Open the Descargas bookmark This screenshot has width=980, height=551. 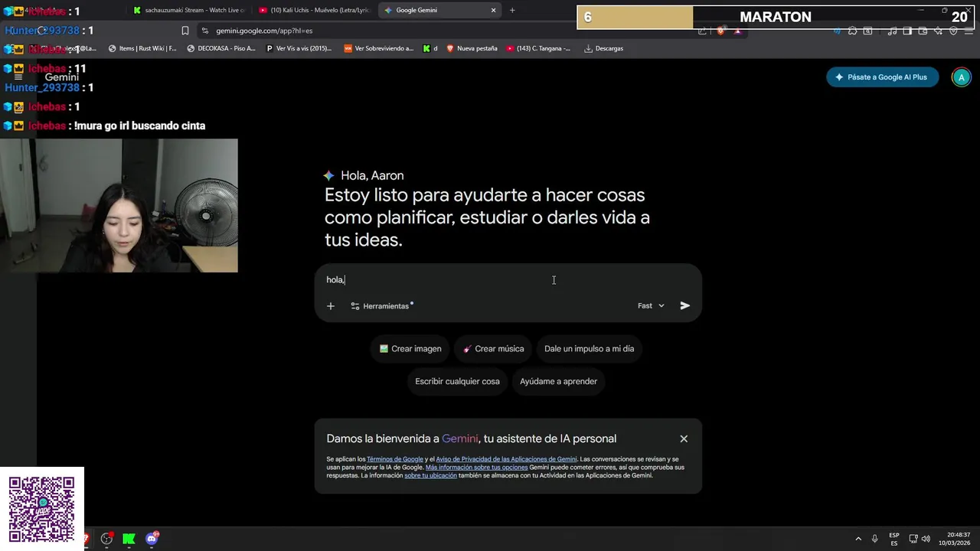(x=603, y=48)
